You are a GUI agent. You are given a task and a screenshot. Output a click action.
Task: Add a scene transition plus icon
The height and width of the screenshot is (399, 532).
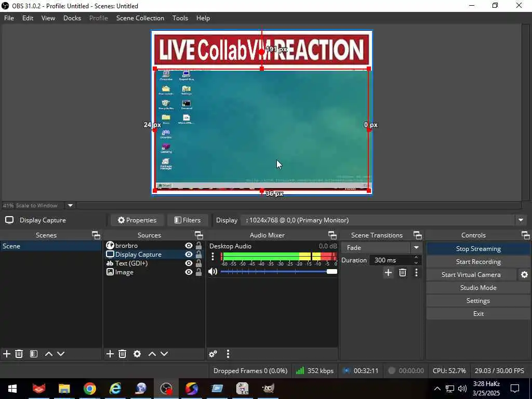click(388, 272)
